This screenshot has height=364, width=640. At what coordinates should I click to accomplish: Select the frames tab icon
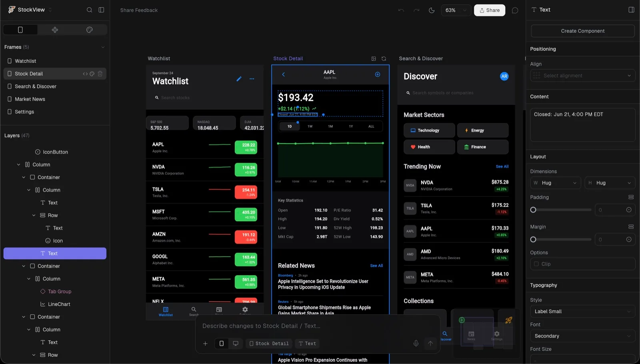(x=20, y=30)
